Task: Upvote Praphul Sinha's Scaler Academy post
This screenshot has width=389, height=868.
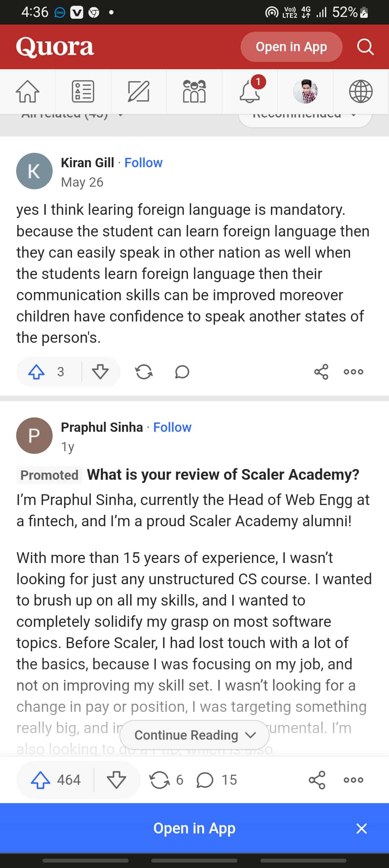Action: coord(40,780)
